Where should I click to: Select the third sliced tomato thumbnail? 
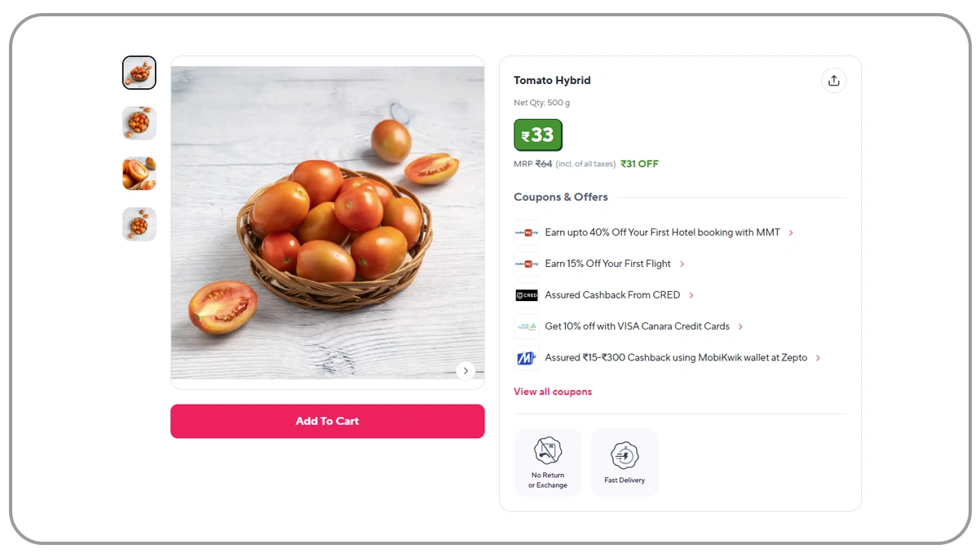coord(139,174)
